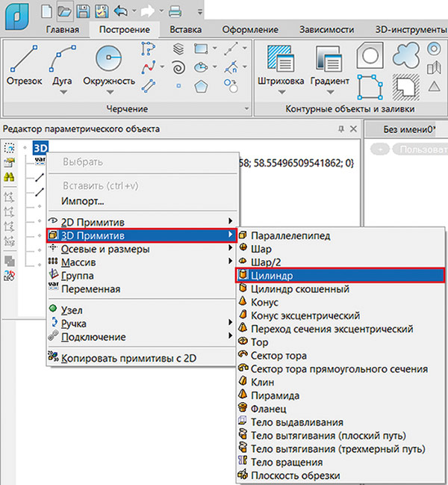Open the dropdown arrow under Дуга
Viewport: 448px width, 485px height.
click(63, 93)
